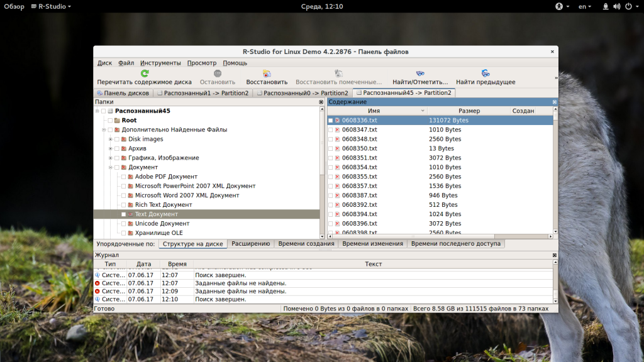Click the Размер column header
Viewport: 644px width, 362px height.
pos(469,111)
